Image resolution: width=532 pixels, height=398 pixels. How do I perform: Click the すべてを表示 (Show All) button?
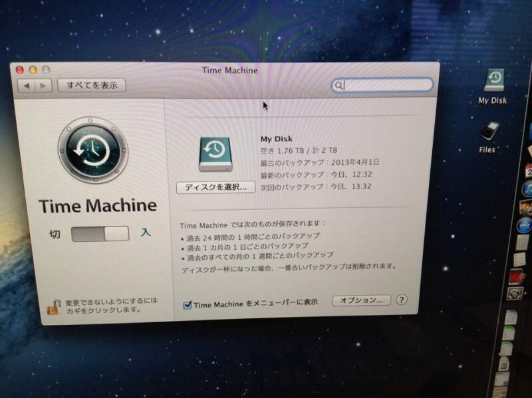point(92,85)
